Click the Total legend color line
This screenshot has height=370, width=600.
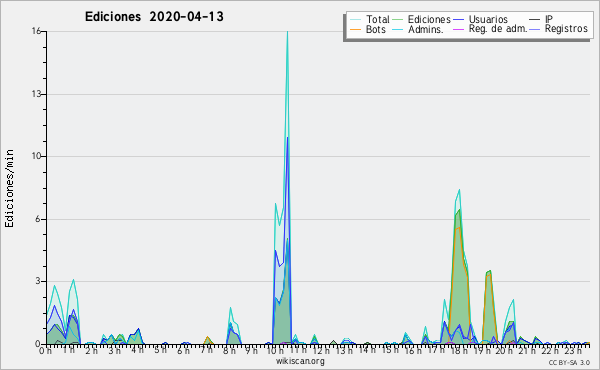click(355, 20)
